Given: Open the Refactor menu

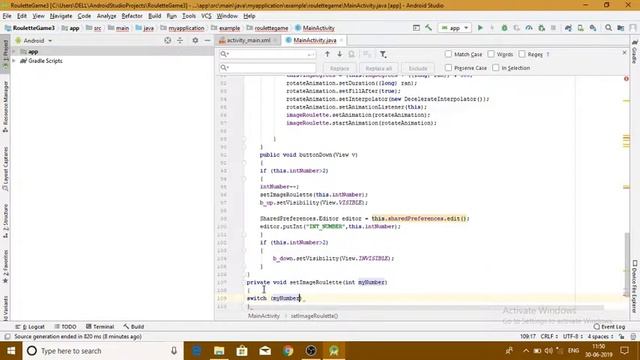Looking at the screenshot, I should click(132, 16).
